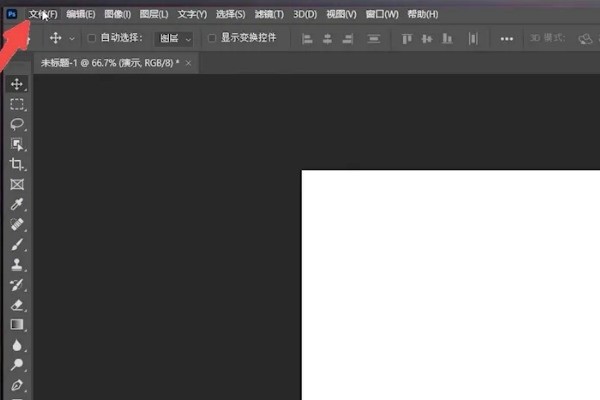Viewport: 600px width, 400px height.
Task: Select the Eraser tool
Action: click(x=17, y=305)
